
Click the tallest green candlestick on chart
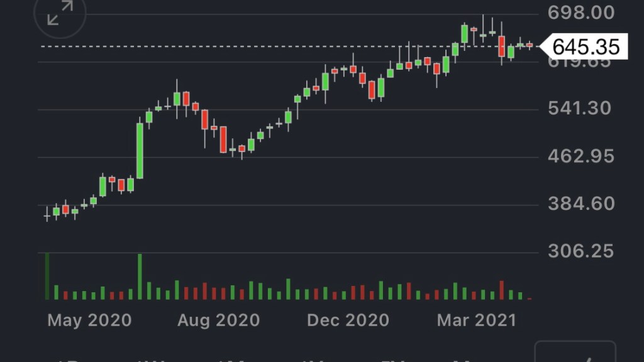(140, 151)
